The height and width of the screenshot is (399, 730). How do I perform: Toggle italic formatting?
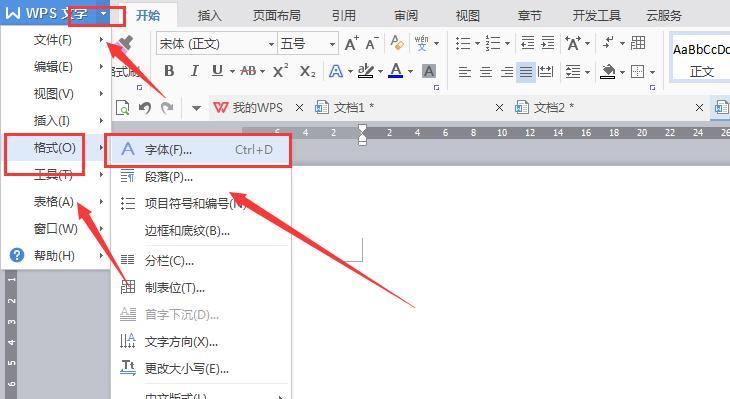194,71
